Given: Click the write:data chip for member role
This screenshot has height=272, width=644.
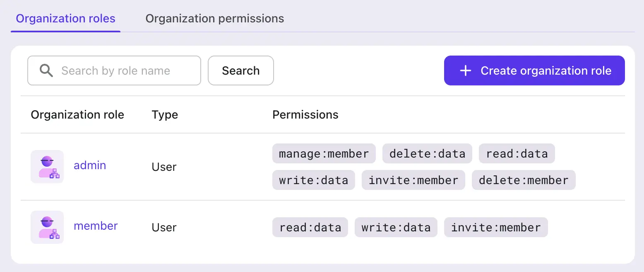Looking at the screenshot, I should [396, 227].
